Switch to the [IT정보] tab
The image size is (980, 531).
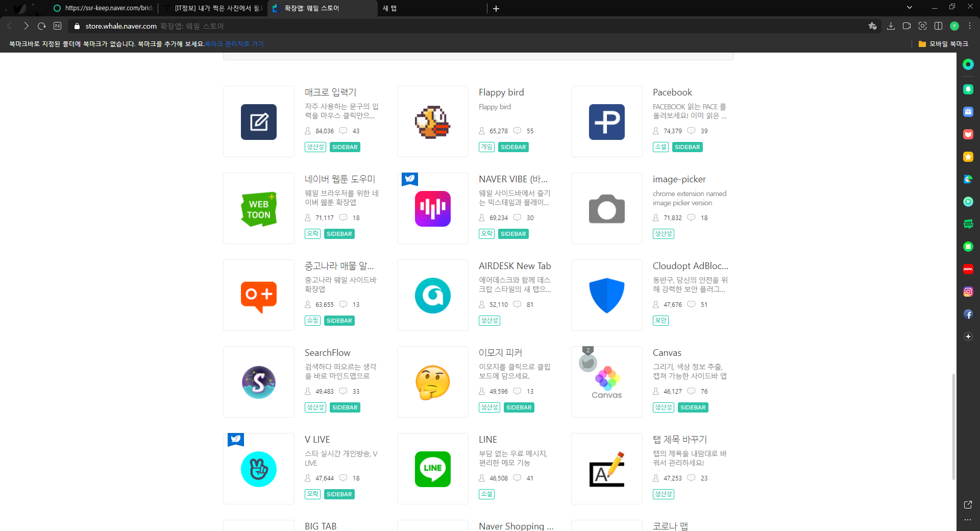(213, 8)
